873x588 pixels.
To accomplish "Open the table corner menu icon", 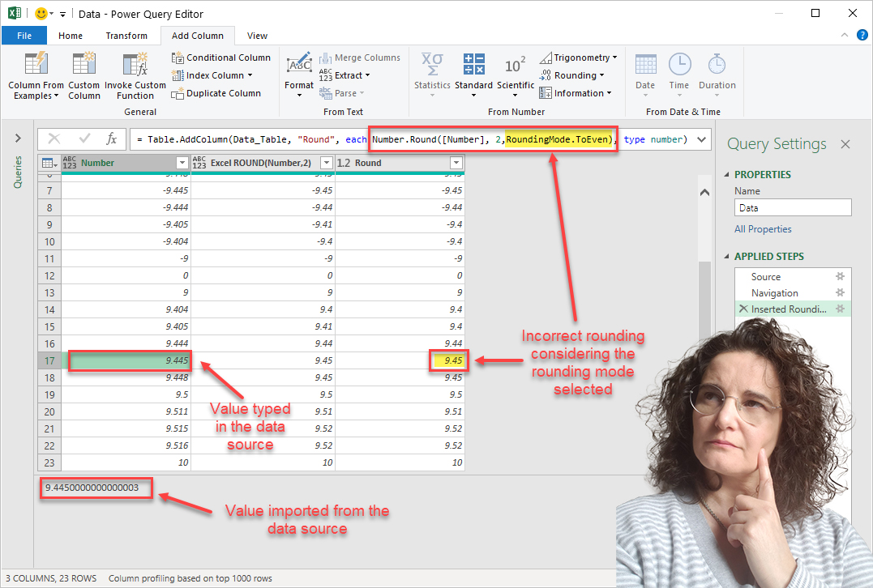I will pyautogui.click(x=49, y=163).
